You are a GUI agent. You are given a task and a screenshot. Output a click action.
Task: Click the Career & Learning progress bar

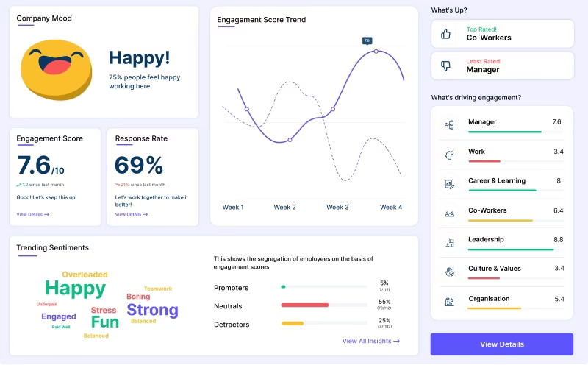point(502,191)
